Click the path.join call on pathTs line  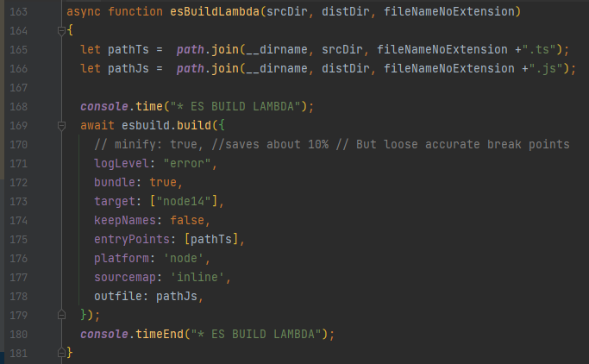click(208, 49)
